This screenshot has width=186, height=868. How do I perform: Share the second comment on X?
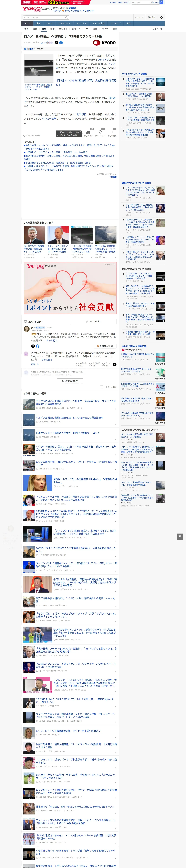pos(115,365)
